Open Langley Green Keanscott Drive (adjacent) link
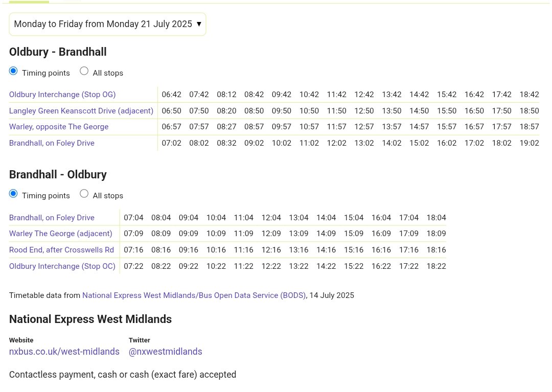The width and height of the screenshot is (552, 392). 81,111
